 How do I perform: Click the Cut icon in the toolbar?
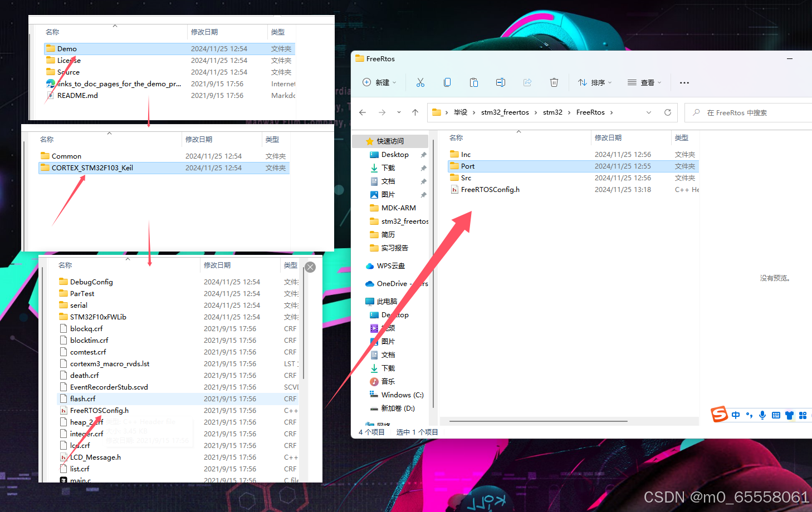(x=420, y=82)
